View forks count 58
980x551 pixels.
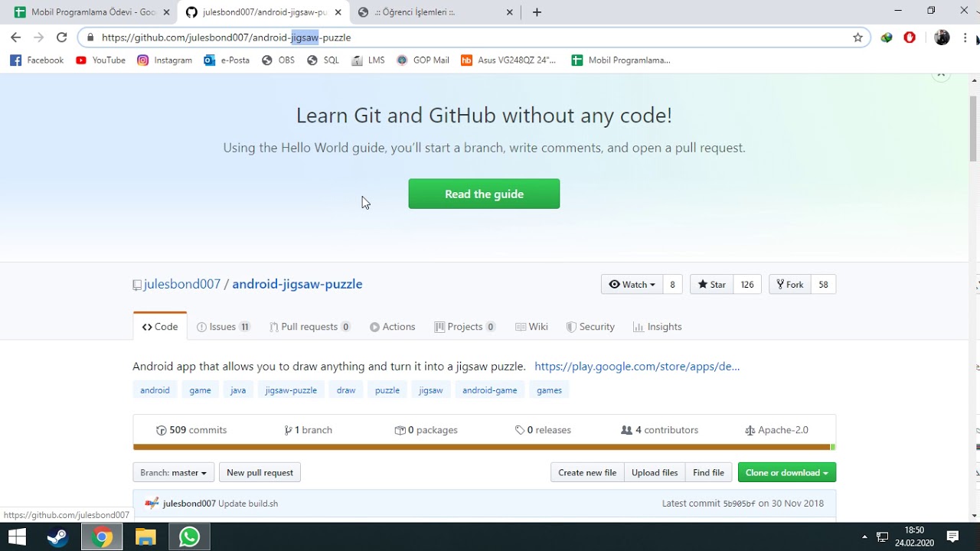(x=823, y=285)
